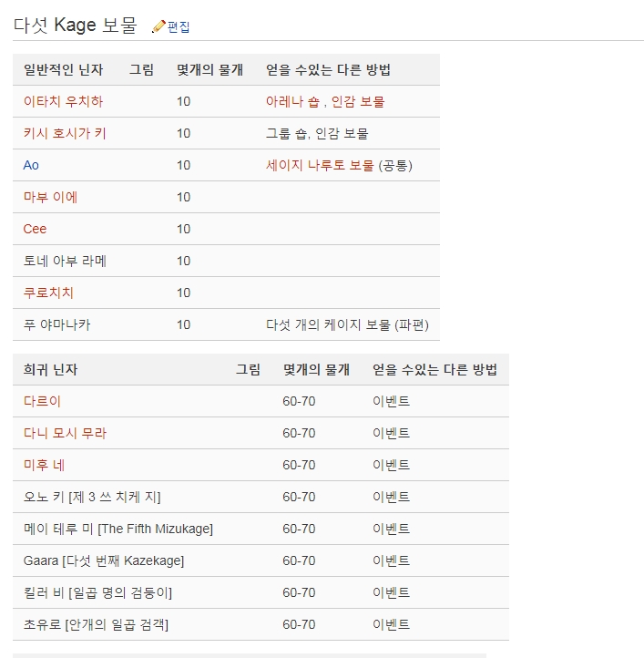644x658 pixels.
Task: Open the 다르이 rare ninja link
Action: (42, 401)
